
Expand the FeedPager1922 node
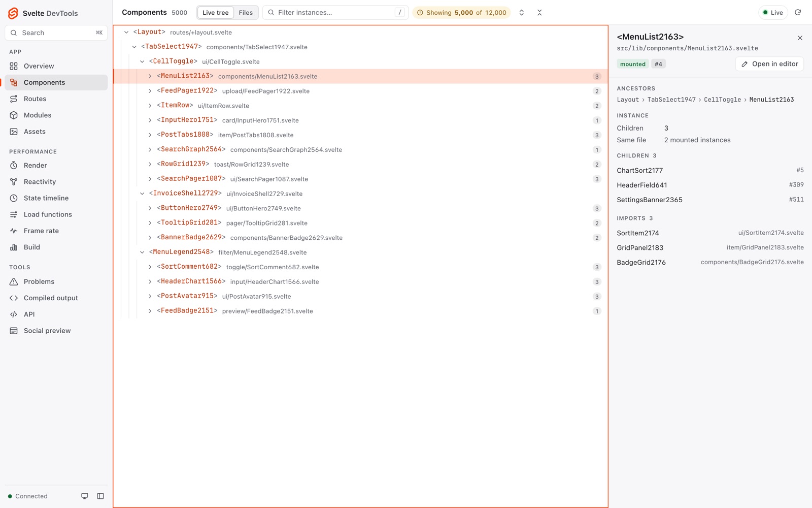tap(150, 91)
